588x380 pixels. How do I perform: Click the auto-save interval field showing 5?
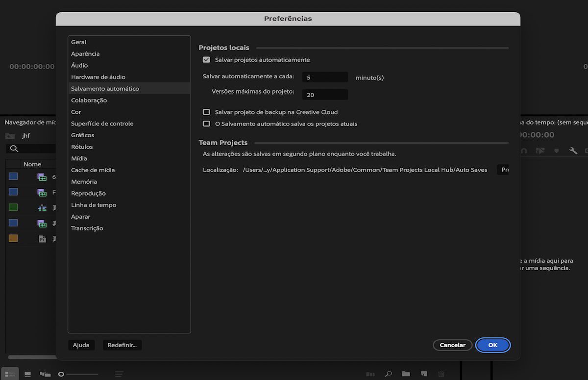(325, 77)
